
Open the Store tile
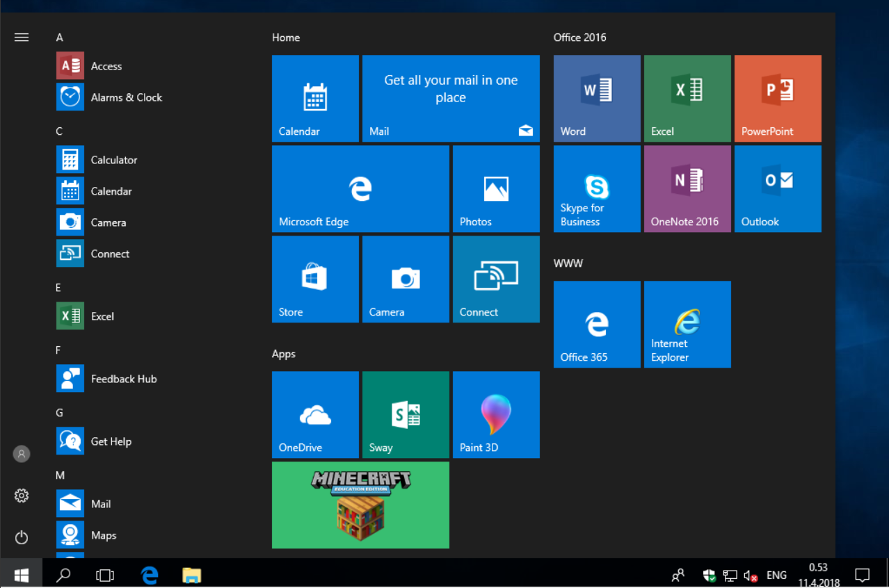tap(315, 279)
